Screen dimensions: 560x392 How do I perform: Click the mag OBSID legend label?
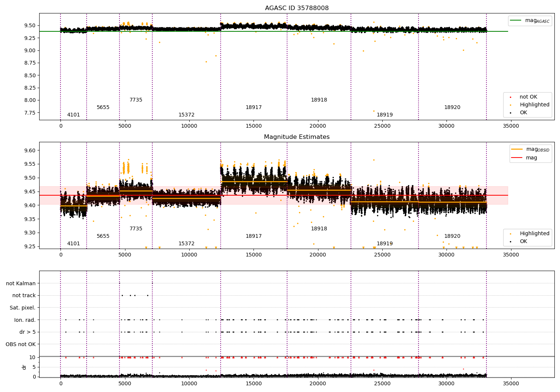[538, 149]
